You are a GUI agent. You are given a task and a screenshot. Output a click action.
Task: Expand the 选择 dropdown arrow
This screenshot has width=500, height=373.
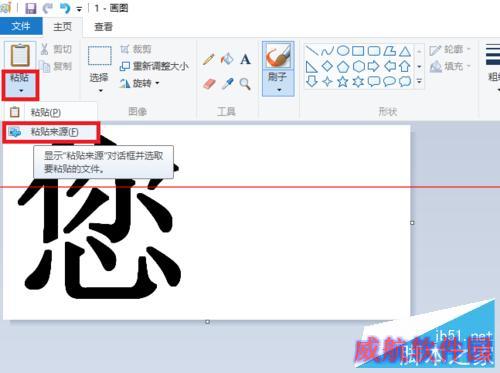click(100, 91)
